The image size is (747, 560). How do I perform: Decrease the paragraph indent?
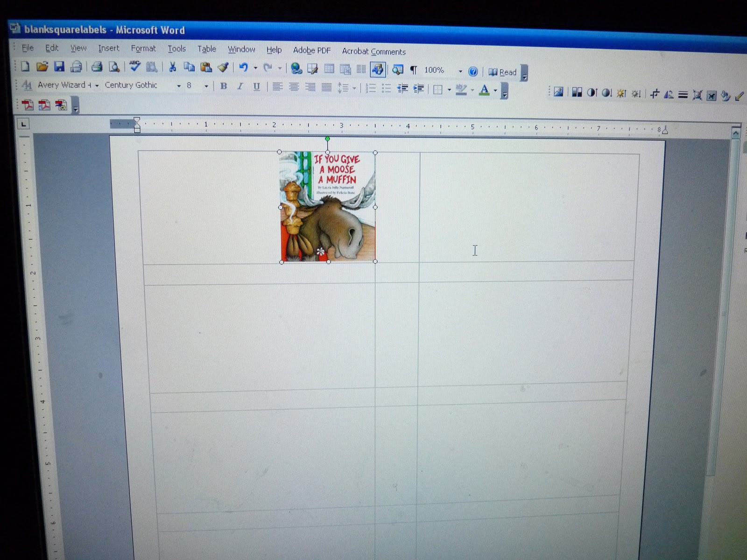click(402, 88)
